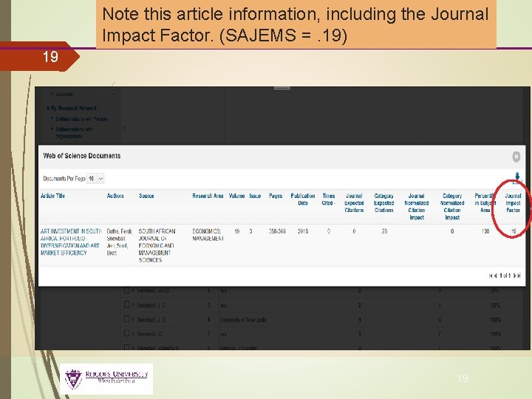
Task: Open Collaborations with People in sidebar
Action: pos(81,119)
